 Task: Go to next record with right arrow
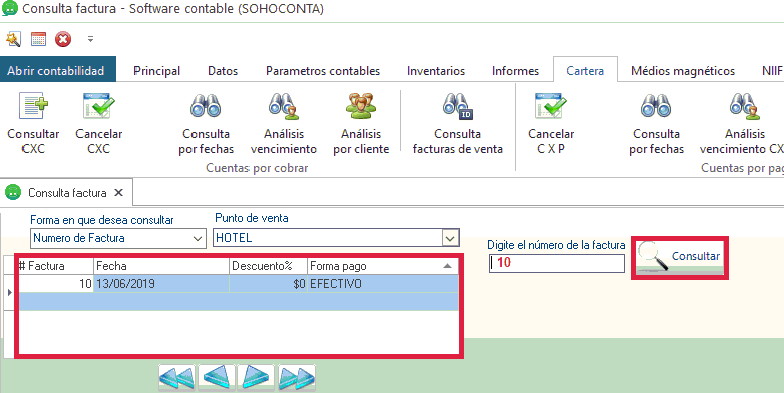[x=256, y=378]
